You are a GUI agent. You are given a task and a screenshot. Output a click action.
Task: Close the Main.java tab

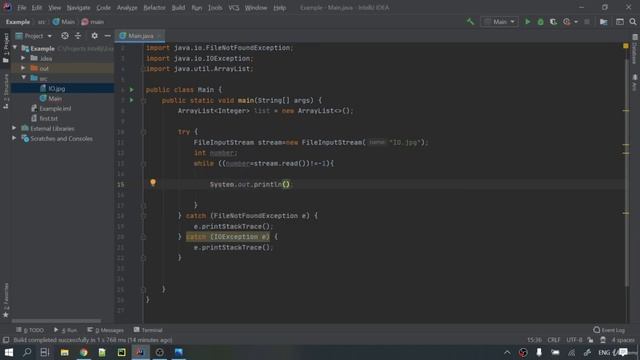[x=159, y=36]
